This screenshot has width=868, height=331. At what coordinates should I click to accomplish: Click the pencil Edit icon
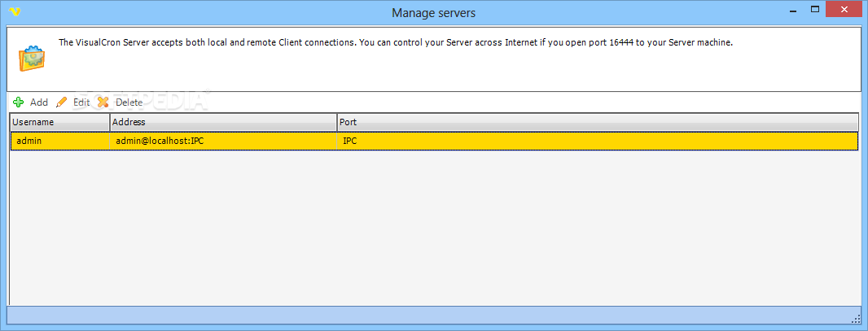61,102
